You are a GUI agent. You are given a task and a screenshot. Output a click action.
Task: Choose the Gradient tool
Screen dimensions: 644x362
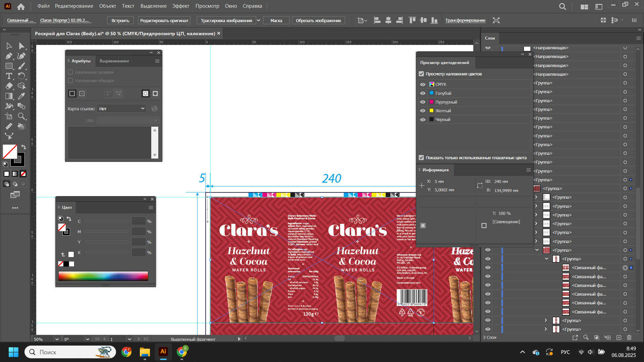click(9, 96)
